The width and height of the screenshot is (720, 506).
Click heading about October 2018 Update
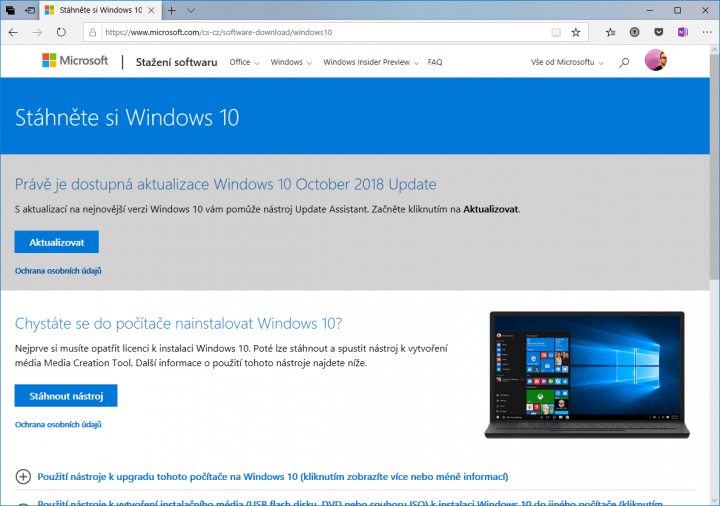click(x=225, y=184)
